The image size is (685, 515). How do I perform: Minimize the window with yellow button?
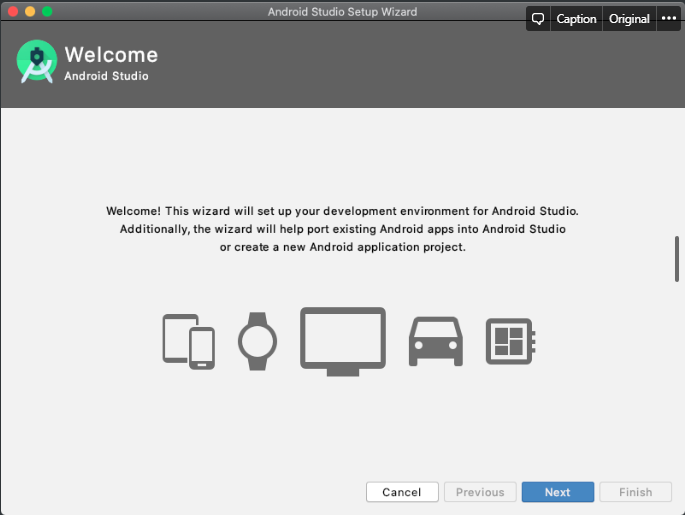point(30,11)
